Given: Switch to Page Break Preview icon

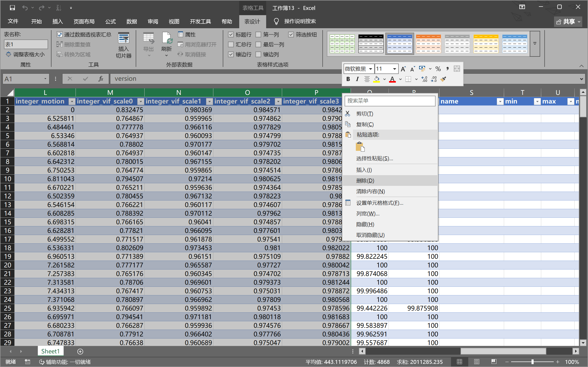Looking at the screenshot, I should [494, 362].
